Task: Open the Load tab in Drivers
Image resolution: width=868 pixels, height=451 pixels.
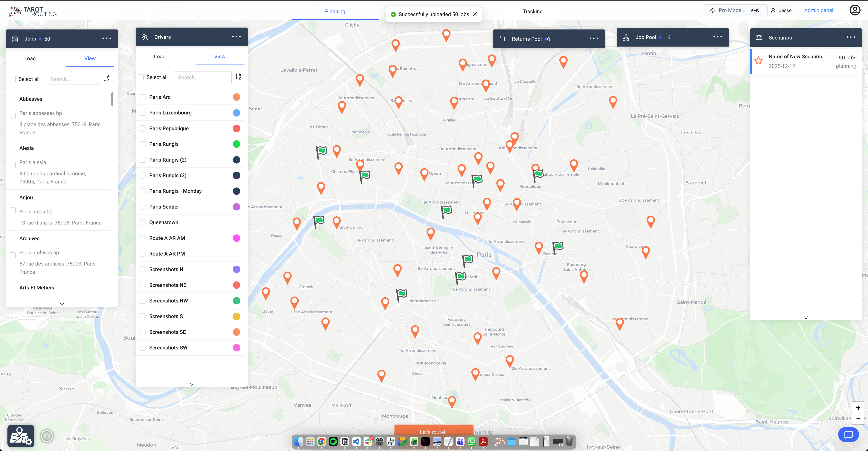Action: tap(159, 56)
